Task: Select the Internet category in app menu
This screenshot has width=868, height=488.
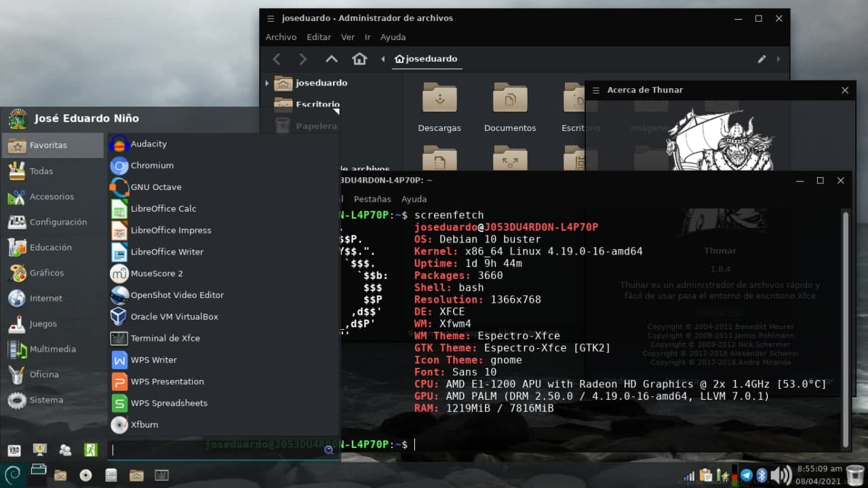Action: coord(45,299)
